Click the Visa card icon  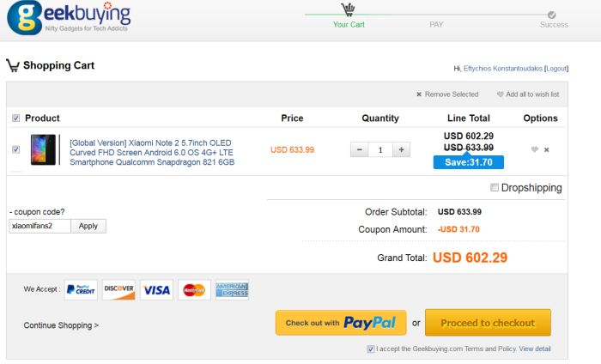[156, 290]
